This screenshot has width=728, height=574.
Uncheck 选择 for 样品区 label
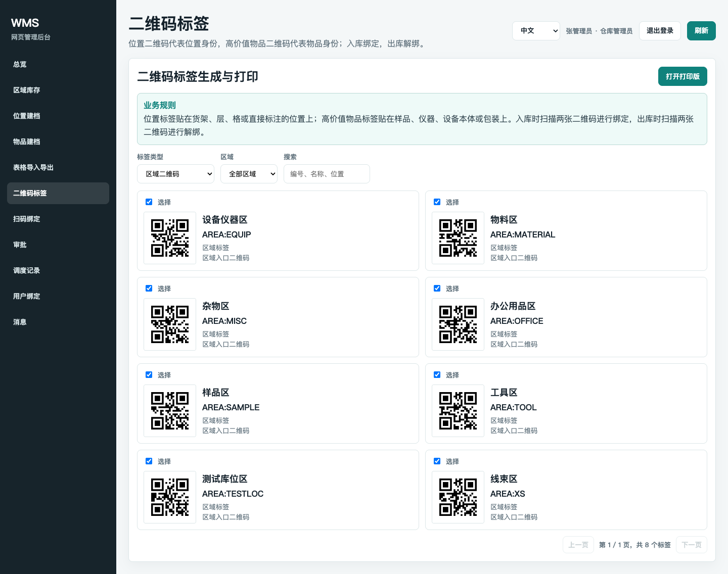[x=149, y=374]
